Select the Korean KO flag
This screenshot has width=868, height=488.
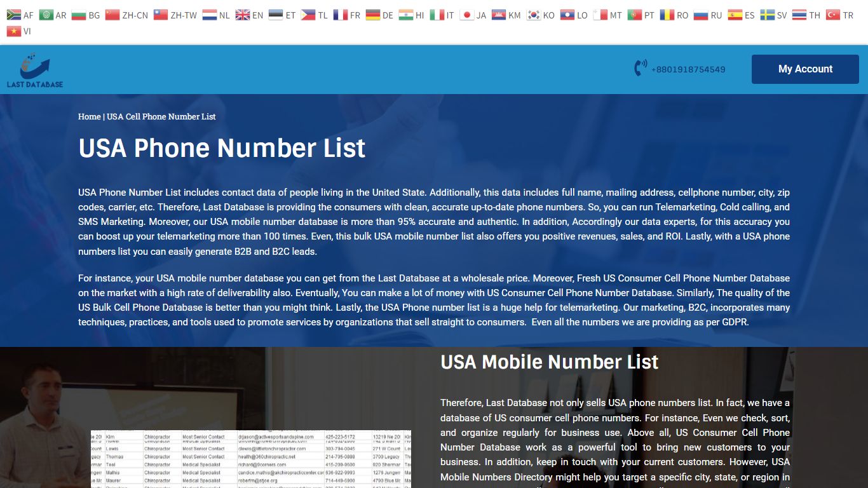click(x=540, y=15)
